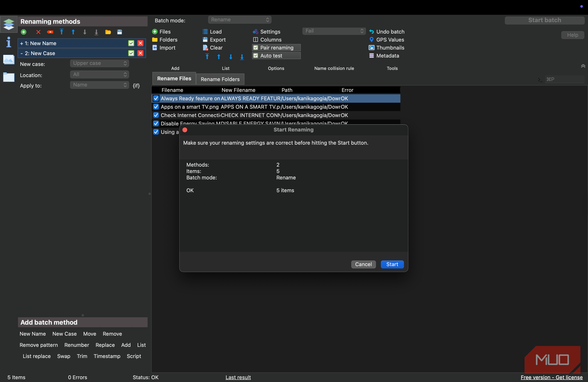Click Free version - Get license link

point(551,377)
